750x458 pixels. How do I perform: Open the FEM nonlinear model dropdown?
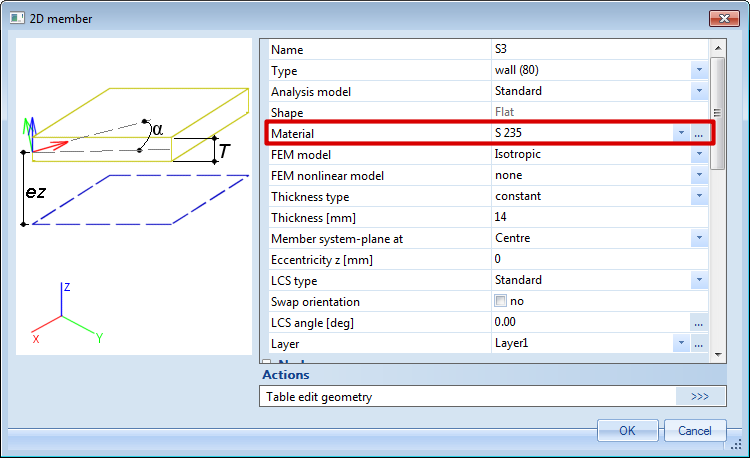[x=699, y=176]
